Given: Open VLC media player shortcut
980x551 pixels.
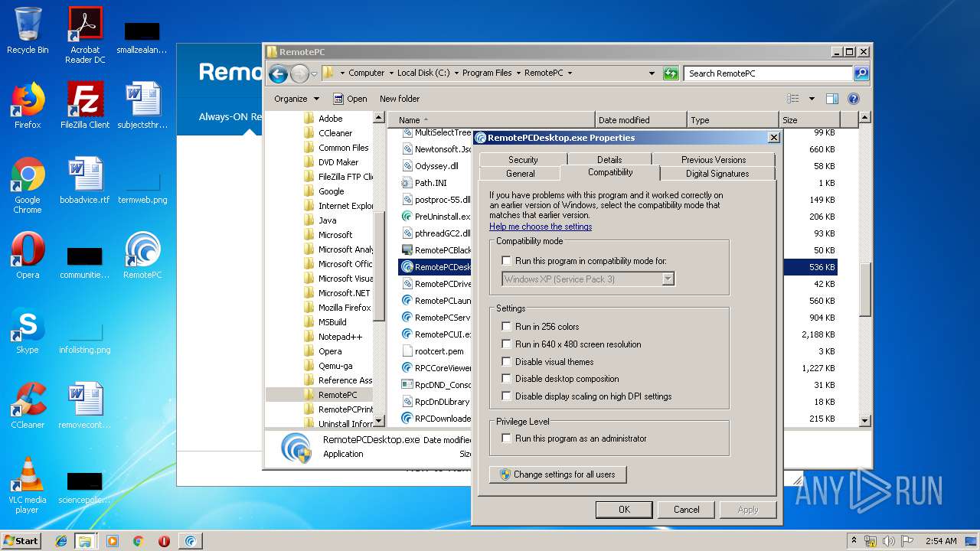Looking at the screenshot, I should point(28,485).
